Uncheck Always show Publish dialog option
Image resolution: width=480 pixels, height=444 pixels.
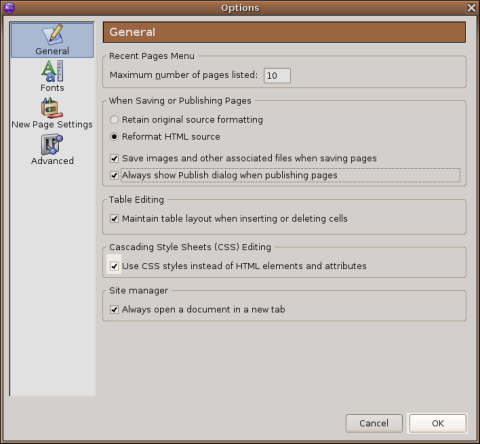coord(114,175)
